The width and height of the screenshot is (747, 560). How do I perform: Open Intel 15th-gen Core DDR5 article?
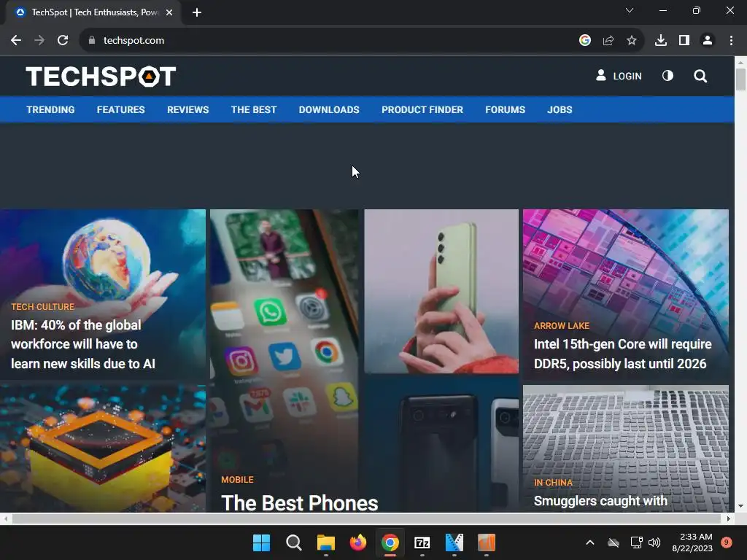[623, 354]
